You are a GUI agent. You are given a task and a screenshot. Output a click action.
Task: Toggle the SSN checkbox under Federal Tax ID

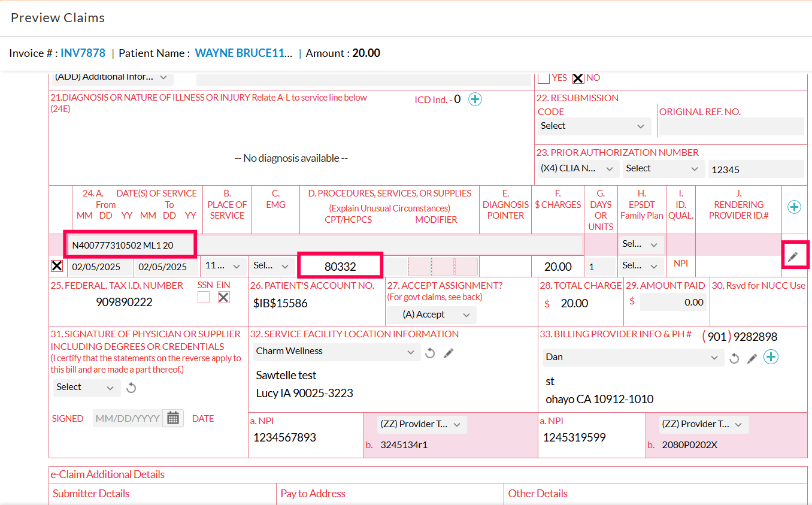[x=203, y=297]
